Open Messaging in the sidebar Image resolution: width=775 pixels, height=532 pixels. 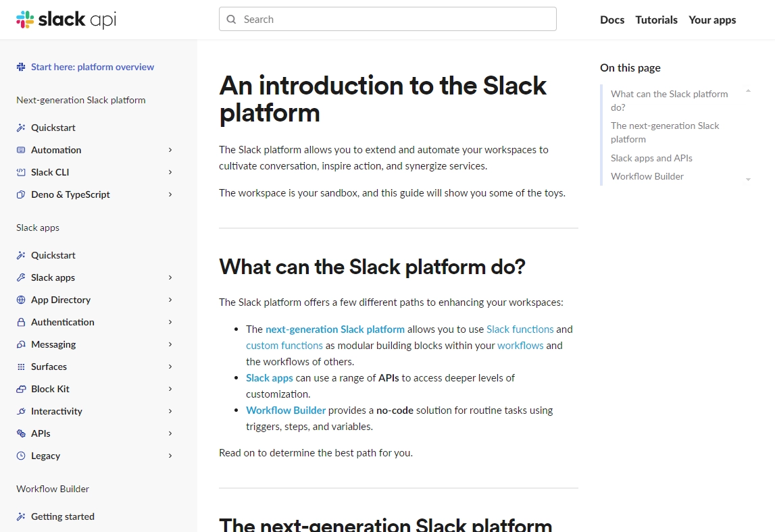point(53,344)
